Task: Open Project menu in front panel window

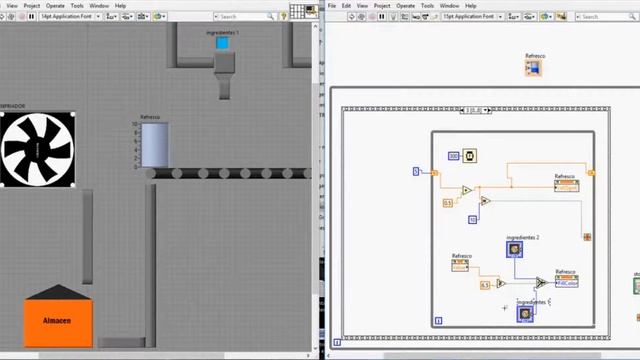Action: (32, 6)
